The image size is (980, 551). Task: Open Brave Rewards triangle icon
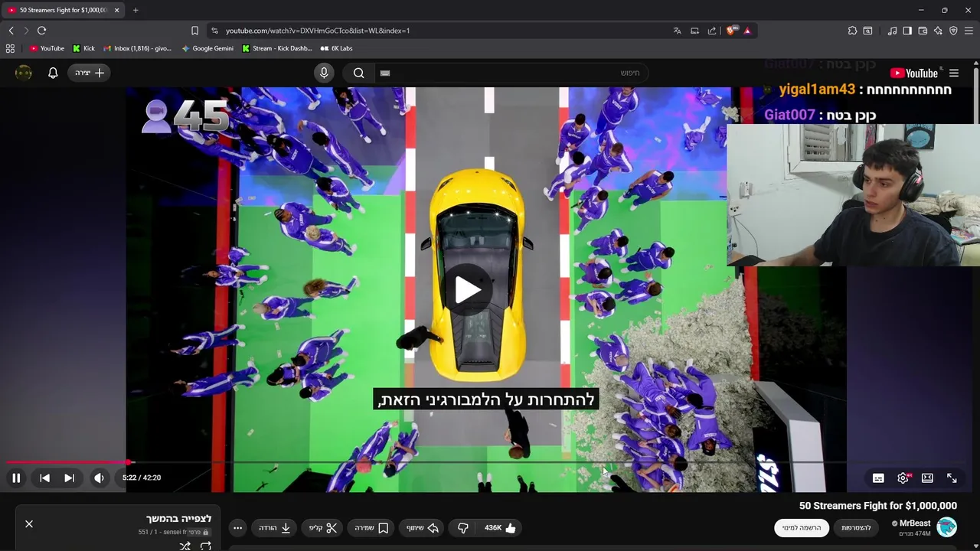coord(747,31)
